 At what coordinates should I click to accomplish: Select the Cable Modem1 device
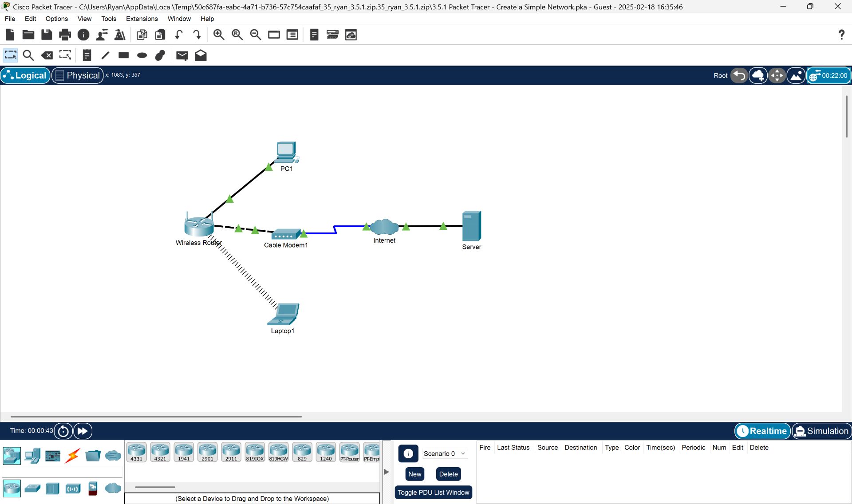286,234
